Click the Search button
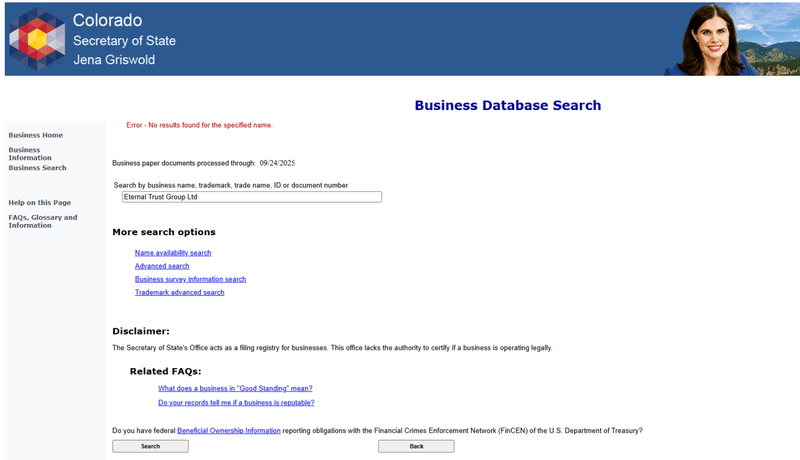800x460 pixels. pos(151,446)
